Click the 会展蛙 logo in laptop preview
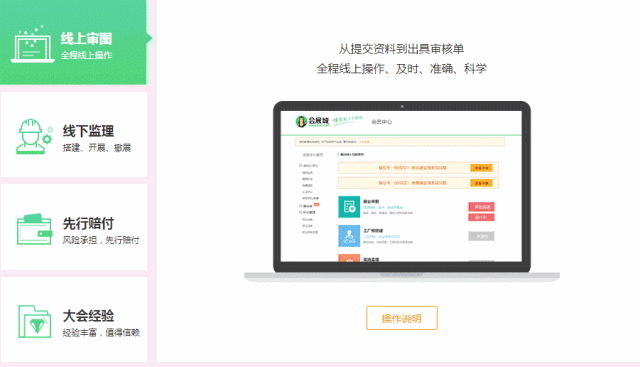The width and height of the screenshot is (640, 367). pos(312,121)
